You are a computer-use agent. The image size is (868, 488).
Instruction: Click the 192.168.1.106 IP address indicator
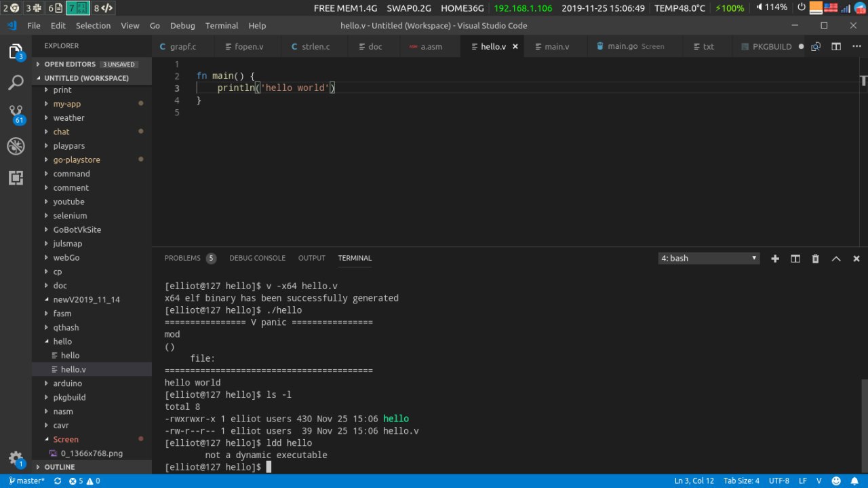pyautogui.click(x=523, y=8)
